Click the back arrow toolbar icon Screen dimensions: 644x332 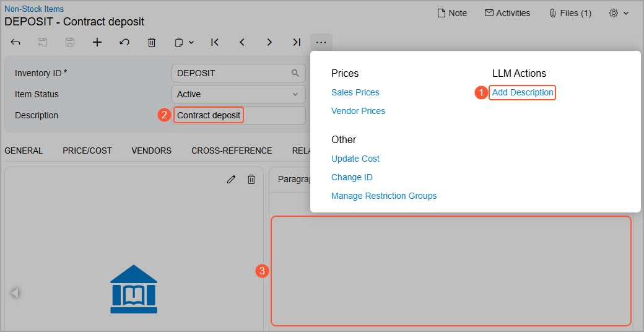(x=16, y=42)
